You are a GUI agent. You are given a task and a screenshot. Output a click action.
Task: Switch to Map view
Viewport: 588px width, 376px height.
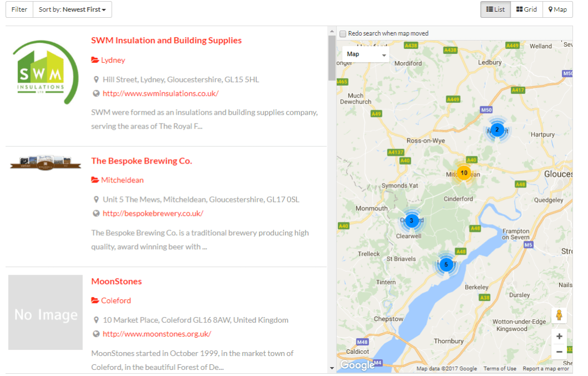[x=557, y=9]
